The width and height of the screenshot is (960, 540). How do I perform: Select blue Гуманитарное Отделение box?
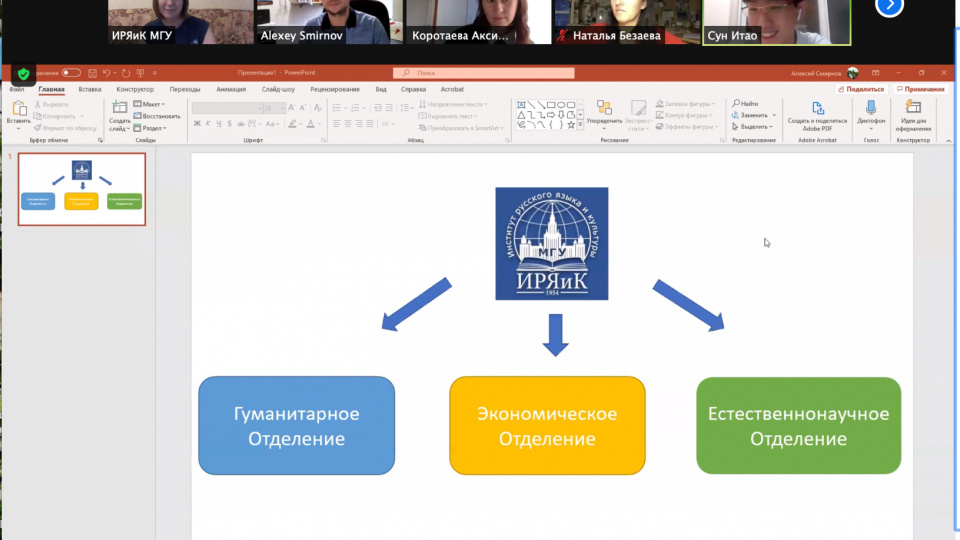coord(296,426)
